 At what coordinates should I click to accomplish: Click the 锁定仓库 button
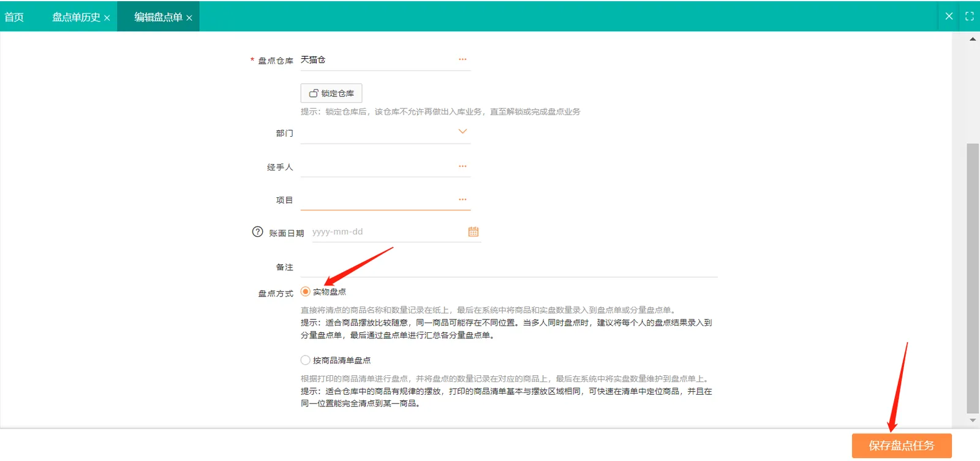coord(331,93)
